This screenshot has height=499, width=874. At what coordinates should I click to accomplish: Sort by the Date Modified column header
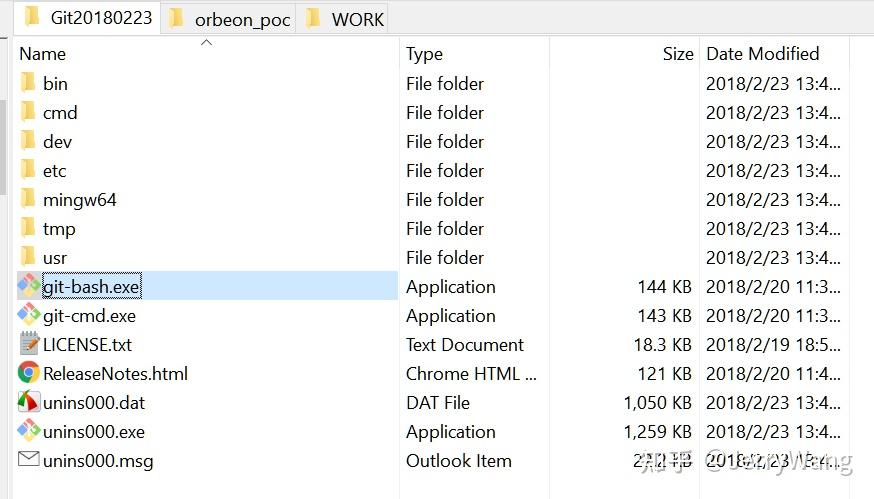tap(763, 54)
